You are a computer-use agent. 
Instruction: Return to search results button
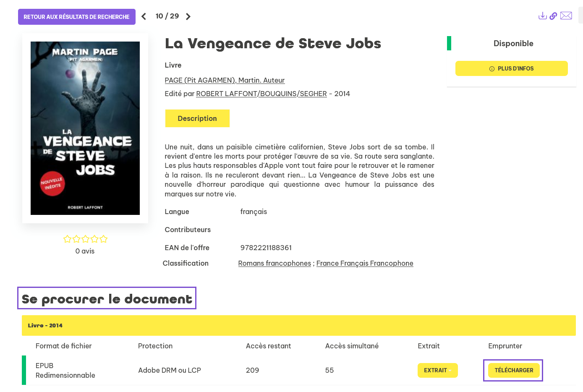click(77, 17)
